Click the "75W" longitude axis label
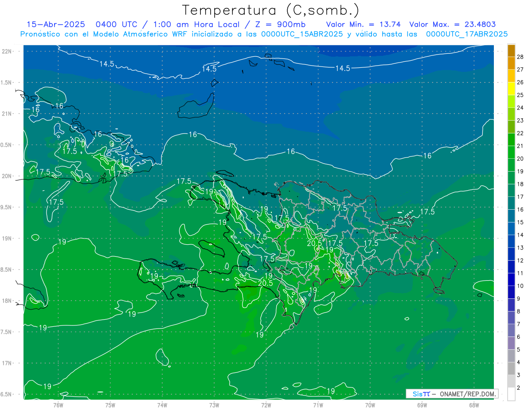Viewport: 532px width, 411px height. tap(110, 405)
